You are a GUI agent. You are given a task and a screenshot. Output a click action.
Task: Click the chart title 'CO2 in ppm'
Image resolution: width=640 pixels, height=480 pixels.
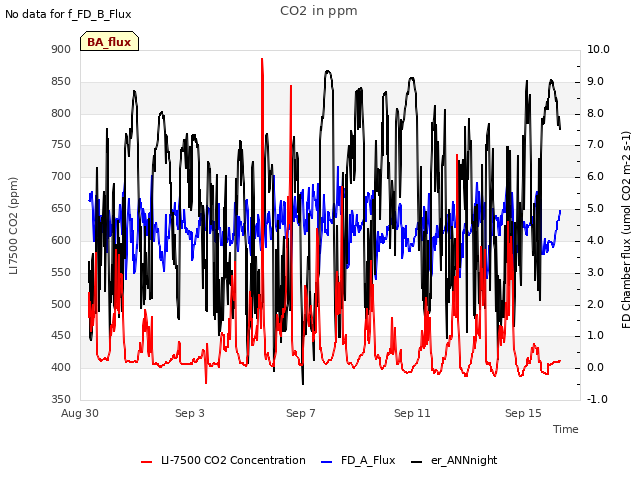tap(319, 11)
